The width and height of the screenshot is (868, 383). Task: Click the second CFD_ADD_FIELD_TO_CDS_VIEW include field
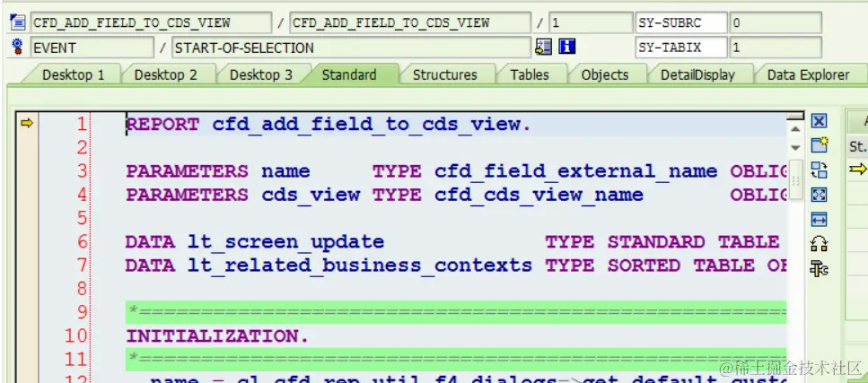coord(410,22)
